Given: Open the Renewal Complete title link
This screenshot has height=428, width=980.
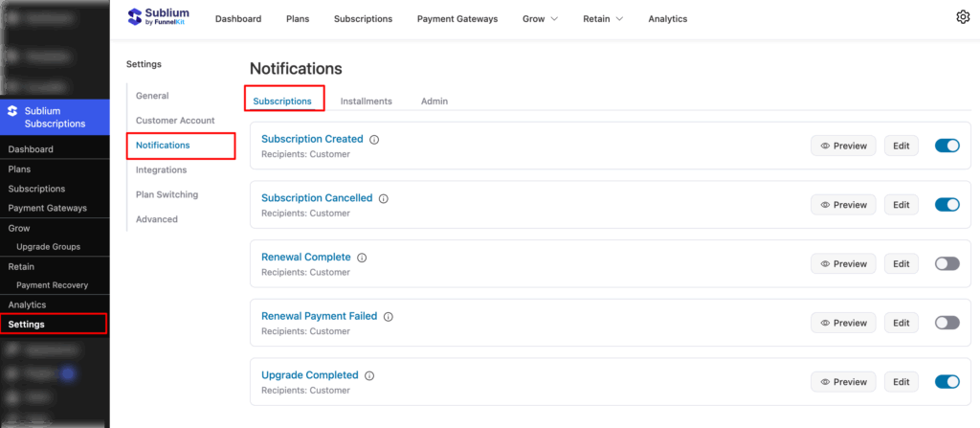Looking at the screenshot, I should click(305, 258).
